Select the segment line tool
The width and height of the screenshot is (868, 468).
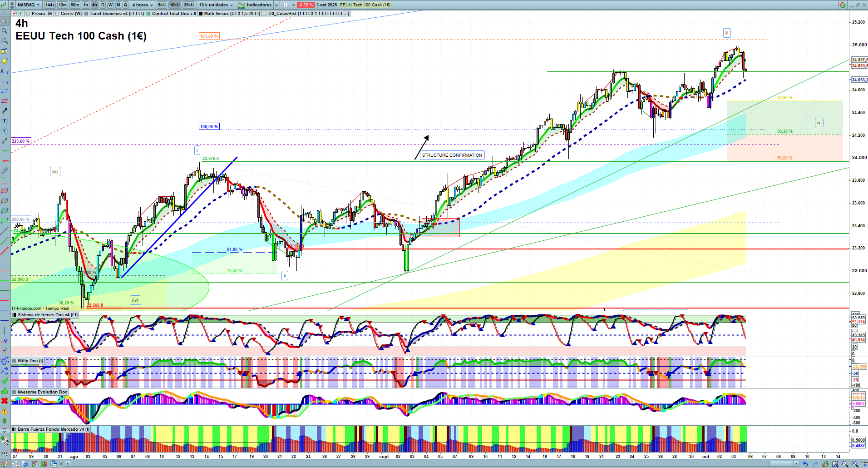(5, 141)
